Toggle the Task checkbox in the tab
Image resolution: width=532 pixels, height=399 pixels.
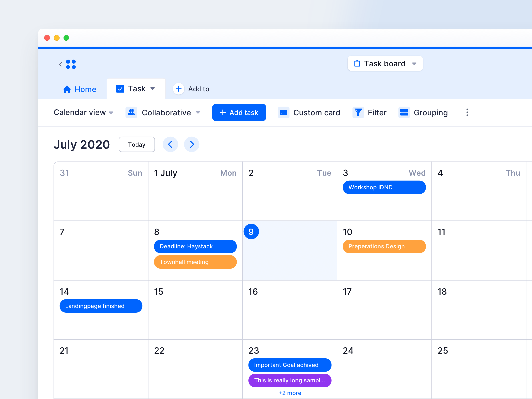point(120,89)
